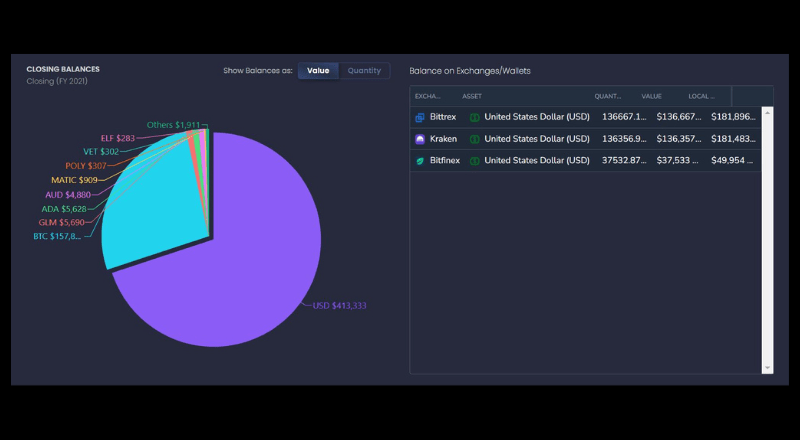Viewport: 800px width, 440px height.
Task: Click the scrollbar down arrow in balances table
Action: point(767,368)
